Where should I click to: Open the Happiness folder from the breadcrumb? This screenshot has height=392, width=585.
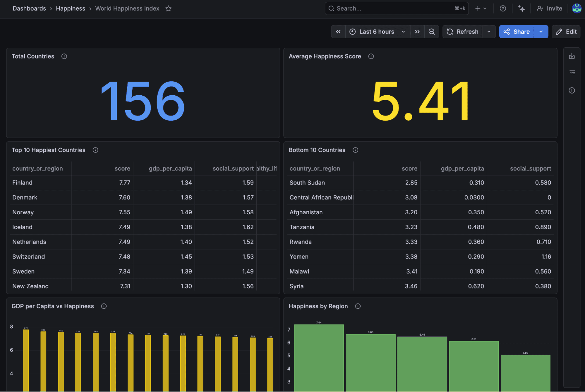click(x=70, y=8)
